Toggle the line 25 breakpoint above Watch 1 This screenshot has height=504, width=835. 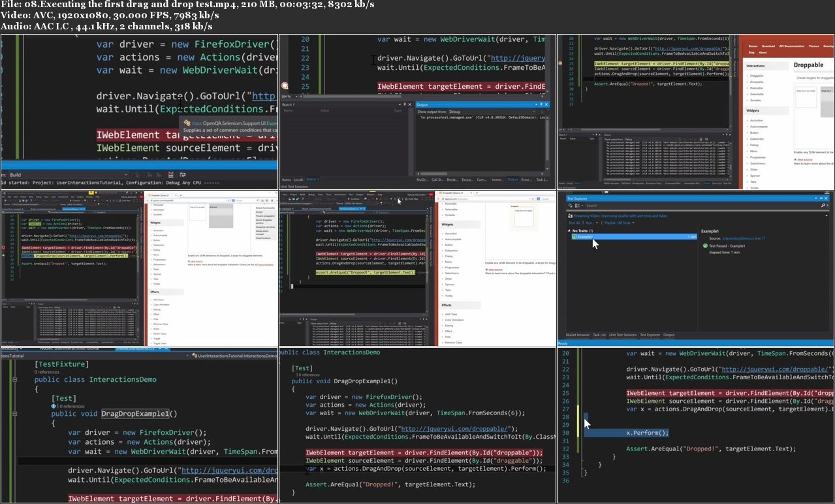click(x=285, y=87)
